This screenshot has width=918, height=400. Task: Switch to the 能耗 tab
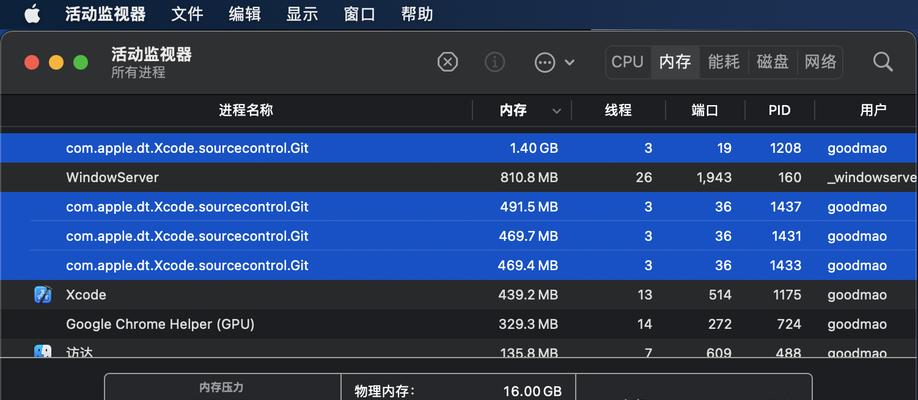pyautogui.click(x=724, y=62)
